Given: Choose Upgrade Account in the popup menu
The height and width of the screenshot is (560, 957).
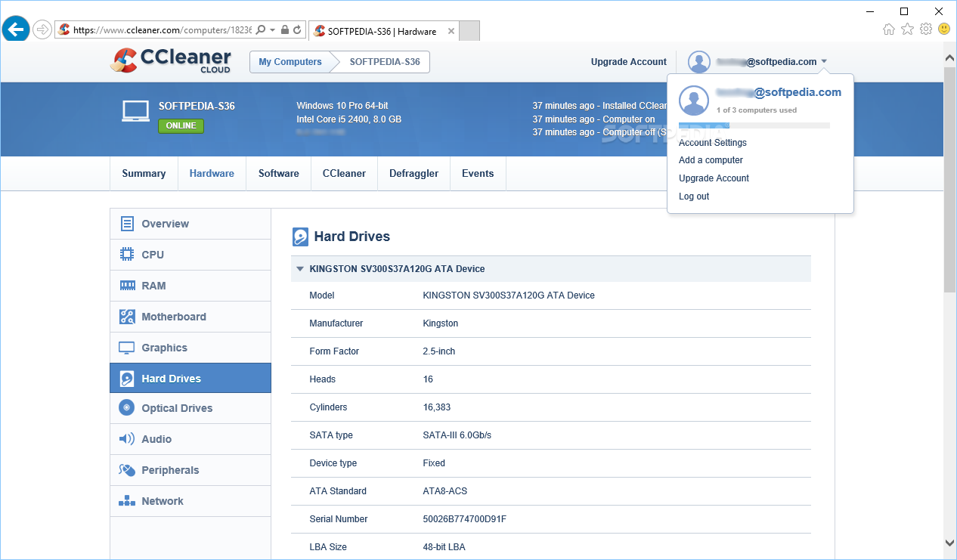Looking at the screenshot, I should click(714, 178).
